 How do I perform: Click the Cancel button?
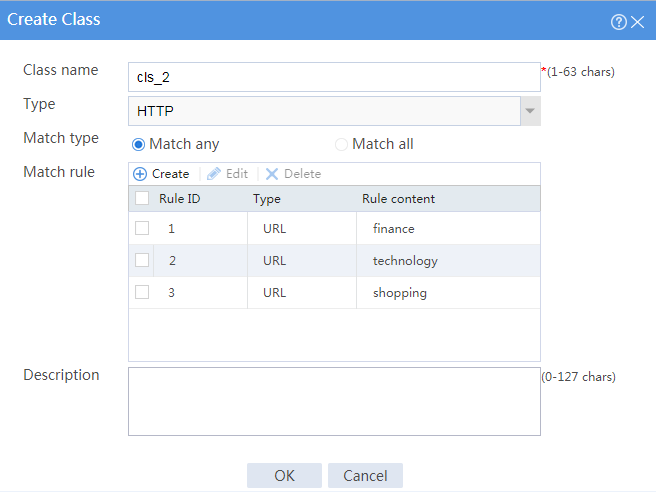click(x=365, y=476)
